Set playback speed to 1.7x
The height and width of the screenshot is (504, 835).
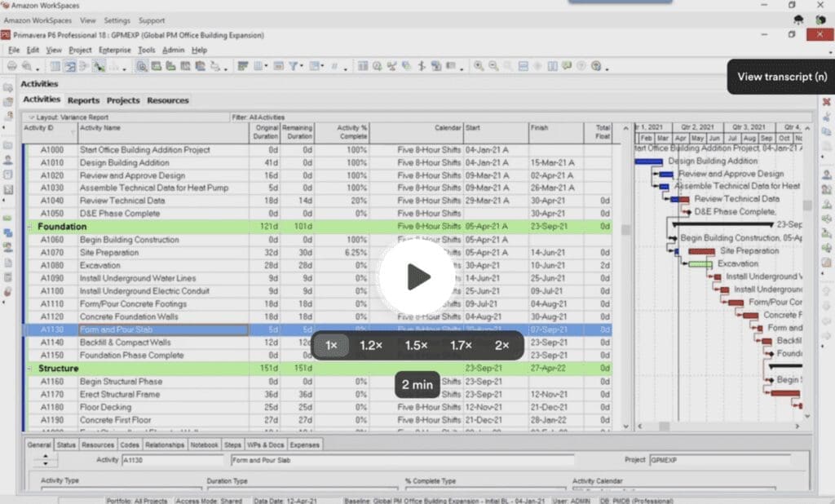click(461, 345)
